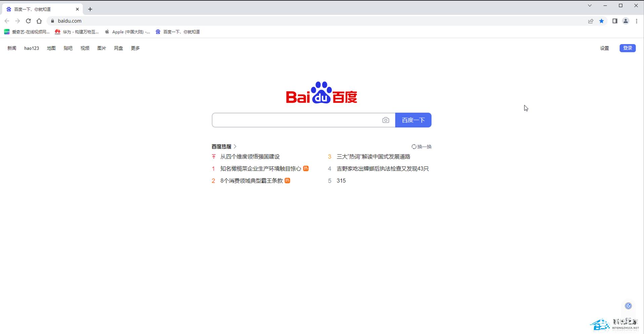This screenshot has width=644, height=334.
Task: Open the 华为 bookmark
Action: (77, 32)
